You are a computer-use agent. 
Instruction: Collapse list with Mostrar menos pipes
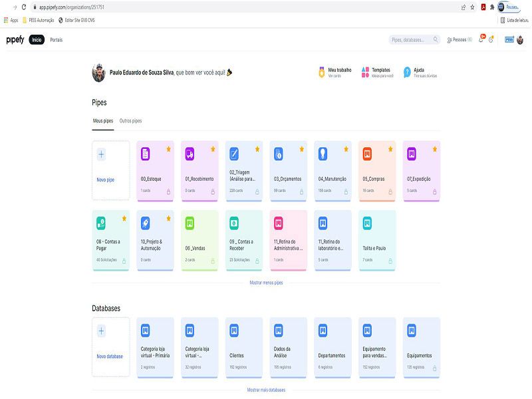(x=266, y=283)
